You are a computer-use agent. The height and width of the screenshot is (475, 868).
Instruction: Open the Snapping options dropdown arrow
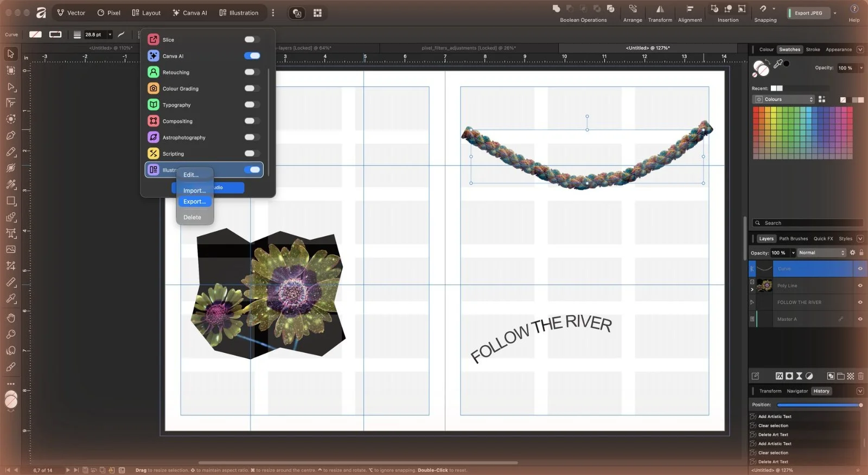click(x=774, y=9)
